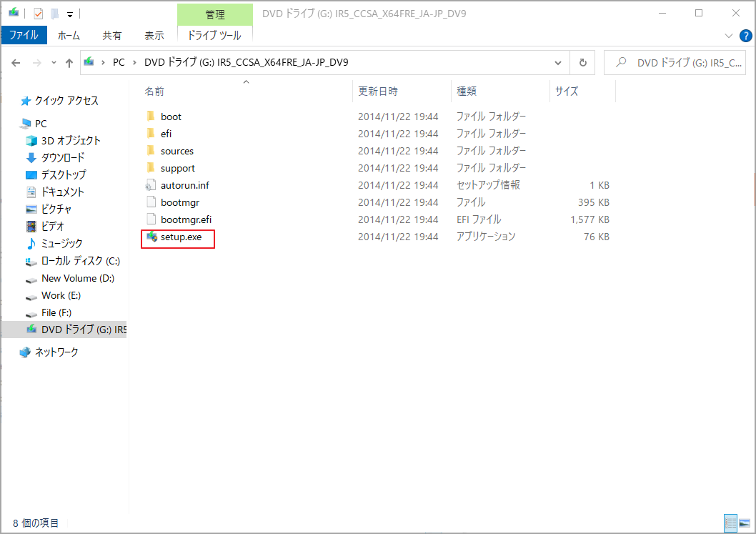756x534 pixels.
Task: Click the 395 KB size cell
Action: pos(594,202)
